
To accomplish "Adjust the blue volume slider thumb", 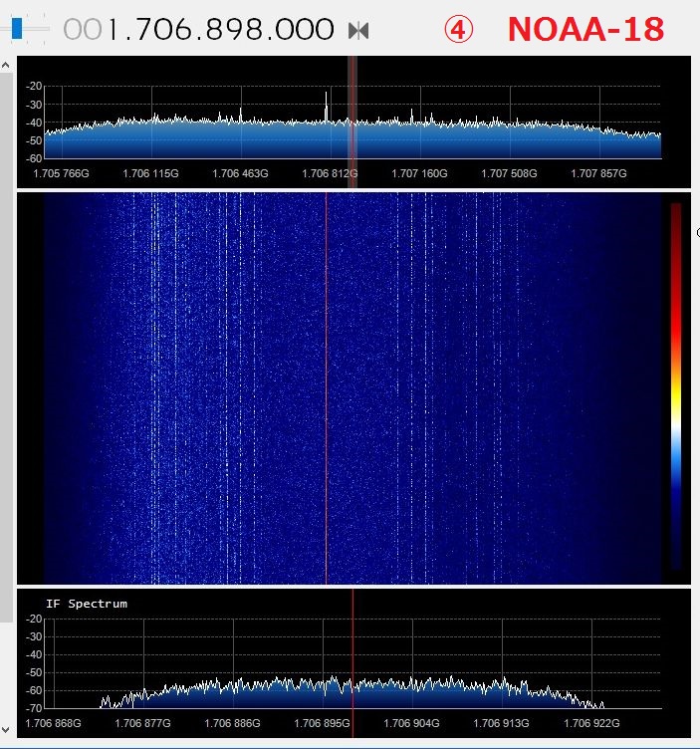I will (17, 29).
